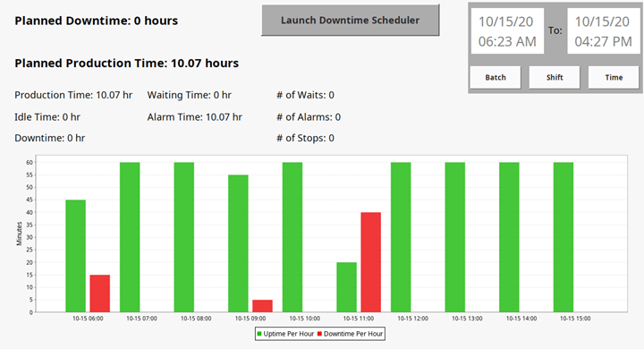Screen dimensions: 644x349
Task: Click the '10-15 06:00' axis label
Action: [x=88, y=319]
